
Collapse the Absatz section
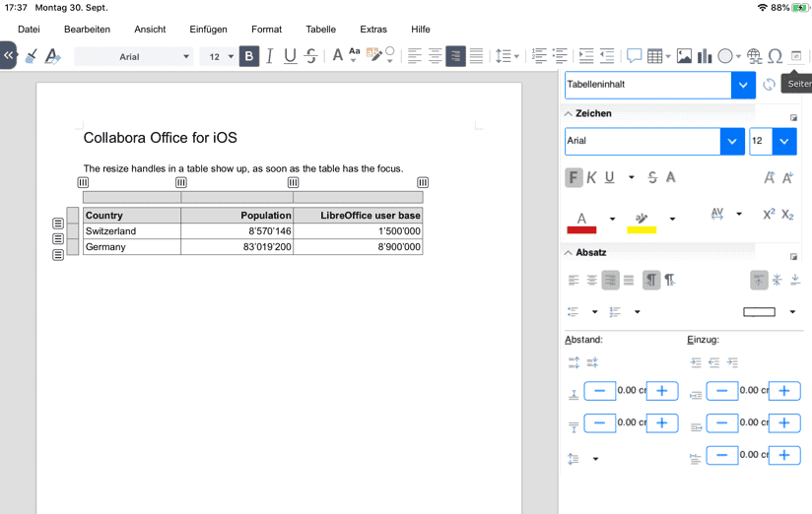coord(569,253)
